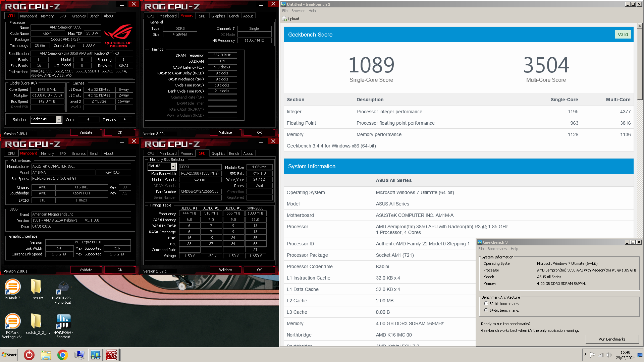This screenshot has width=644, height=362.
Task: Open About tab in CPU-Z Mainboard window
Action: pyautogui.click(x=108, y=154)
